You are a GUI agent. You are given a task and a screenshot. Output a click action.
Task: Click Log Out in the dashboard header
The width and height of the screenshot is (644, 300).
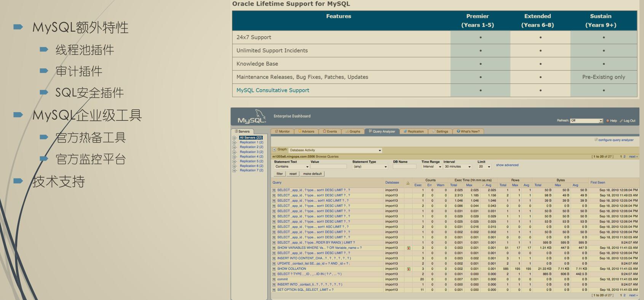628,121
